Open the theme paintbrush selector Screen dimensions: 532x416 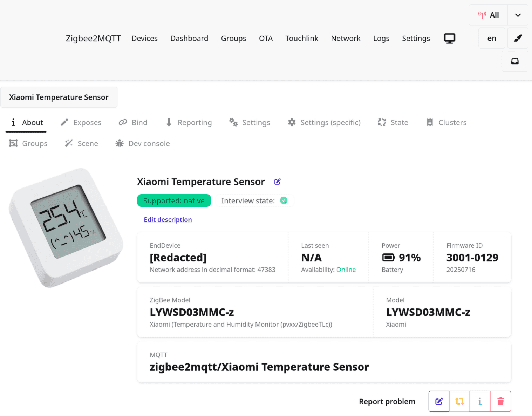pyautogui.click(x=518, y=38)
